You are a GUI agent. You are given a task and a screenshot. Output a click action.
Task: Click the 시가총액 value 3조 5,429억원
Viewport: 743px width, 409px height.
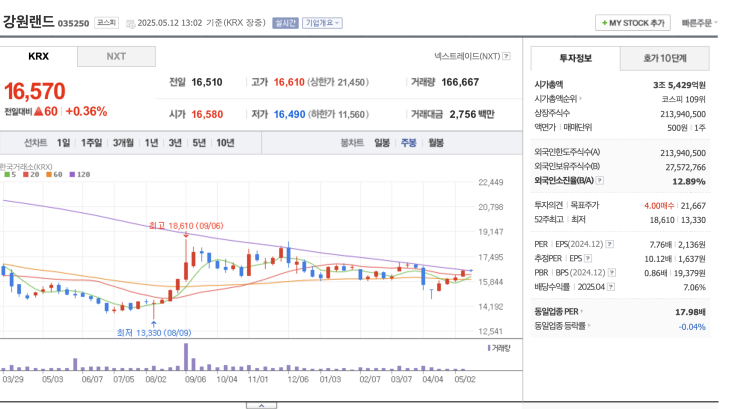(x=679, y=85)
